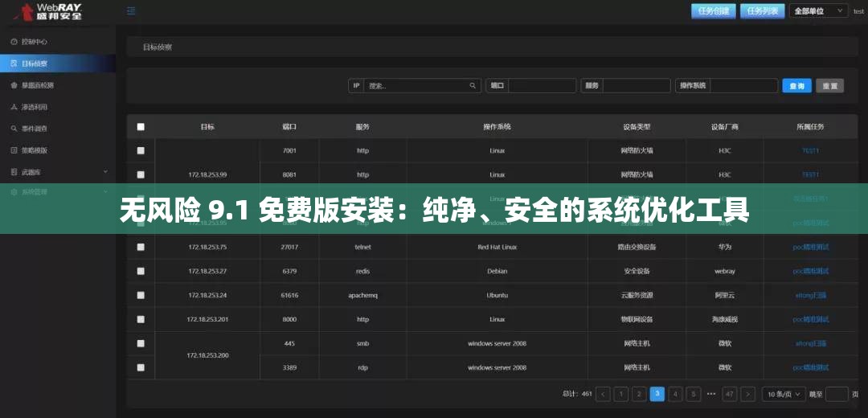The image size is (868, 418).
Task: Click the Red Hat Linux cell
Action: pos(497,247)
